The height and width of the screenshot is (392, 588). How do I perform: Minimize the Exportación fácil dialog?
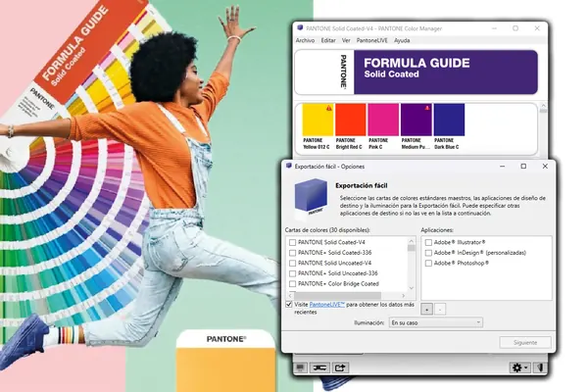tap(502, 167)
